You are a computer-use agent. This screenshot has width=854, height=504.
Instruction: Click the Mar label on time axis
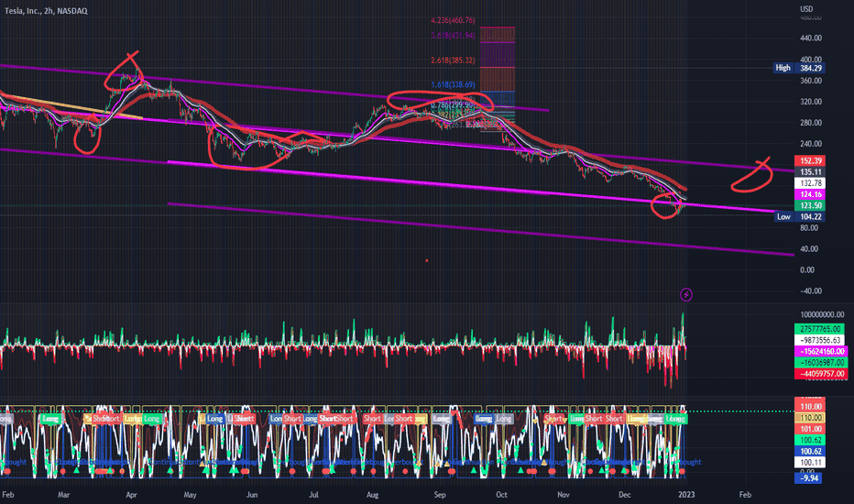coord(64,495)
